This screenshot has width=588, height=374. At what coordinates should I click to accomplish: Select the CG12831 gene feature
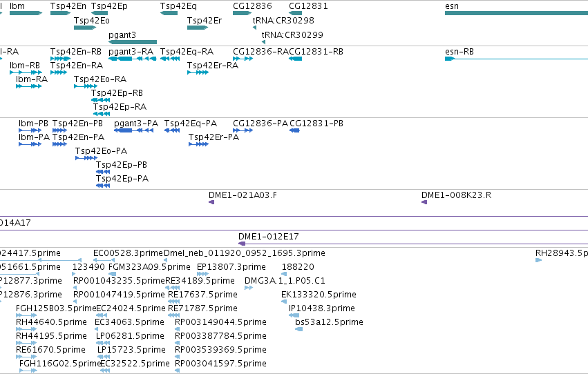[296, 13]
